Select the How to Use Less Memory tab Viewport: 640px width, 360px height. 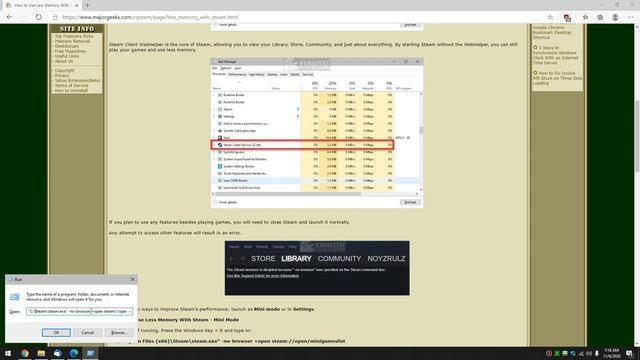41,6
